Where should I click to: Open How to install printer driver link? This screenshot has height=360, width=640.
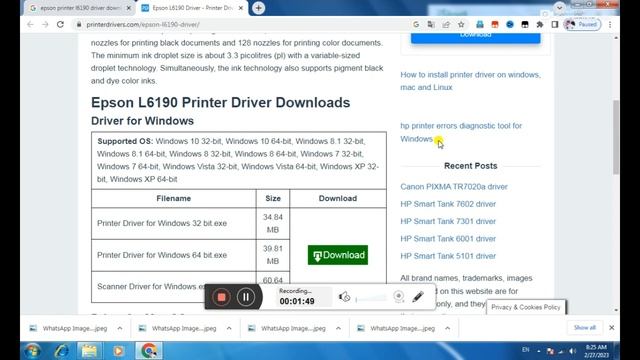click(470, 81)
